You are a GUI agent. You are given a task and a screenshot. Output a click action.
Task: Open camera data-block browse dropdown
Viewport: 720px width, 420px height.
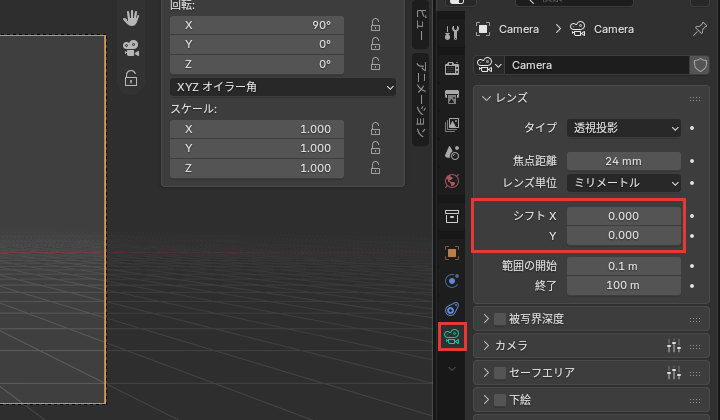point(489,65)
